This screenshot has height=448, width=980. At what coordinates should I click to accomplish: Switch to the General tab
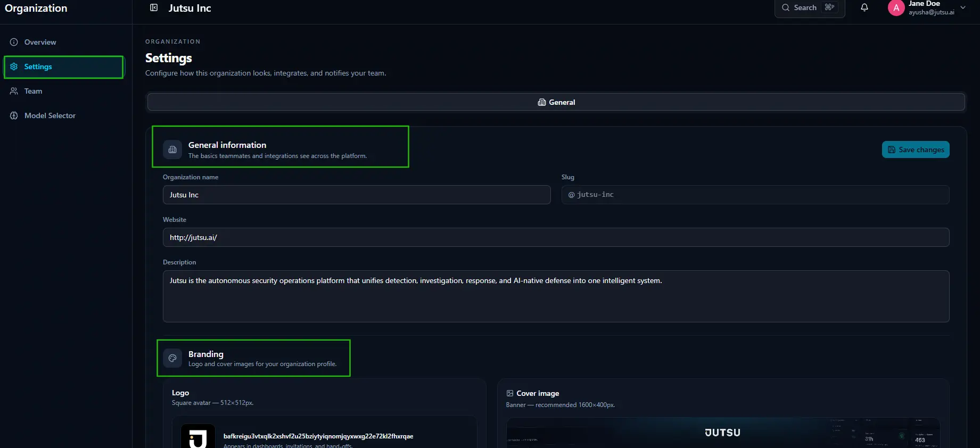tap(556, 102)
